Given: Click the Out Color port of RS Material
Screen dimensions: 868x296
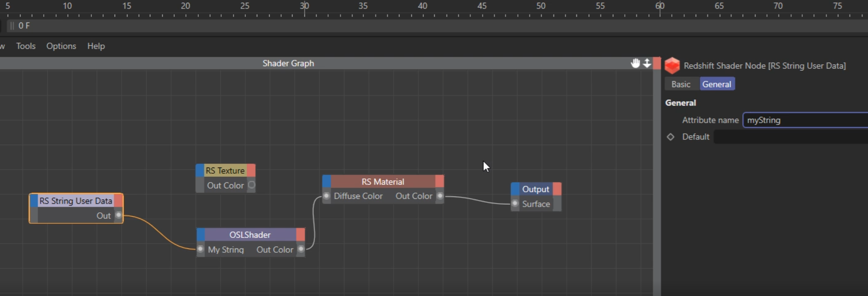Looking at the screenshot, I should [440, 196].
